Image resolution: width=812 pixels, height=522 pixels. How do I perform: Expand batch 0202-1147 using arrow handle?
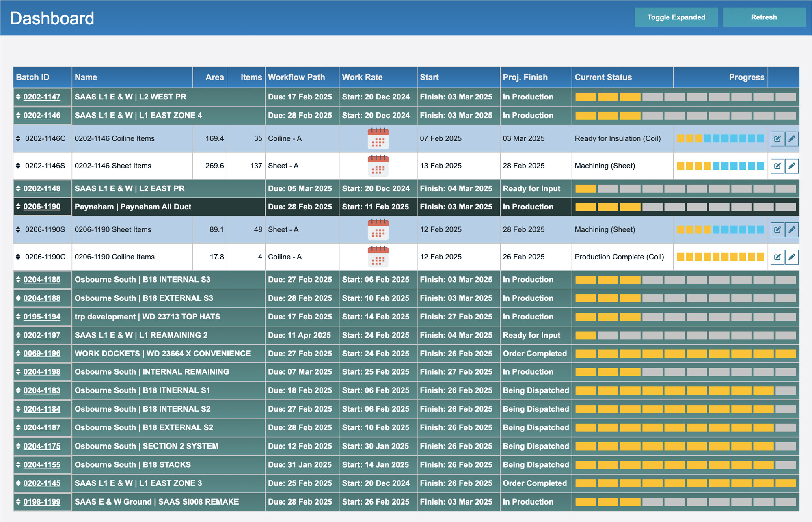pyautogui.click(x=18, y=97)
